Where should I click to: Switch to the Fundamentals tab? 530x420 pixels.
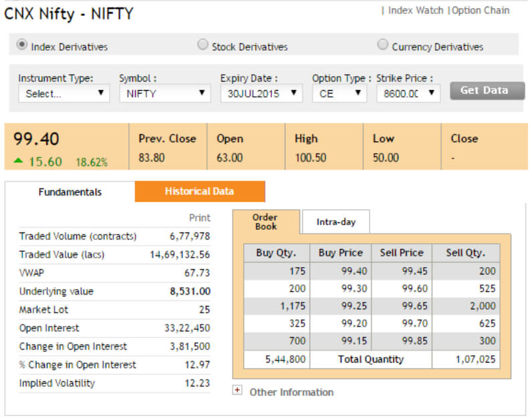[x=70, y=192]
